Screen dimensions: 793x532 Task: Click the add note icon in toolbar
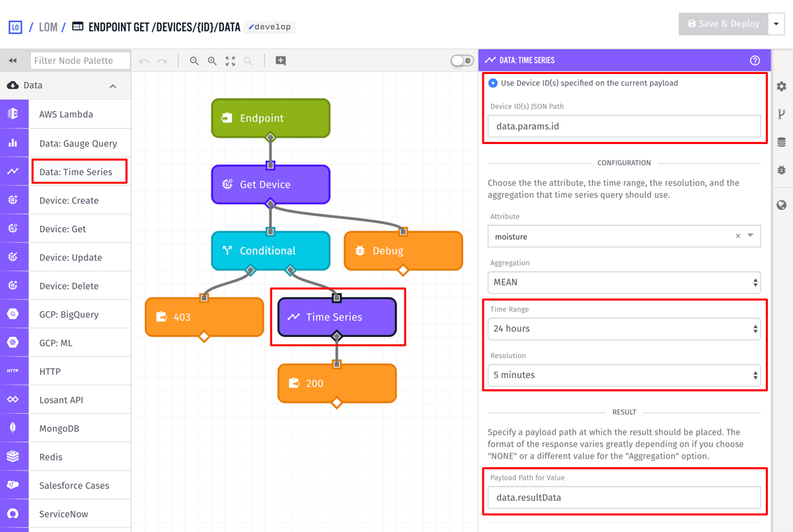(281, 61)
